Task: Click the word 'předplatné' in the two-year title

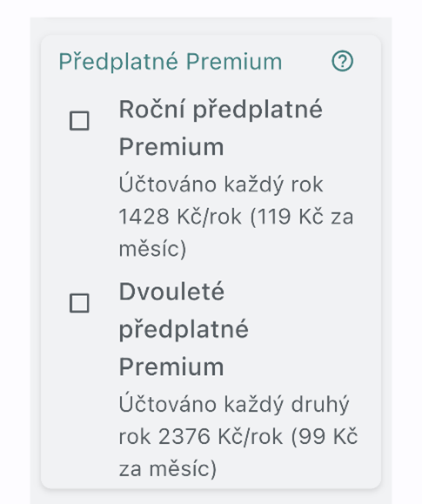Action: (x=184, y=330)
